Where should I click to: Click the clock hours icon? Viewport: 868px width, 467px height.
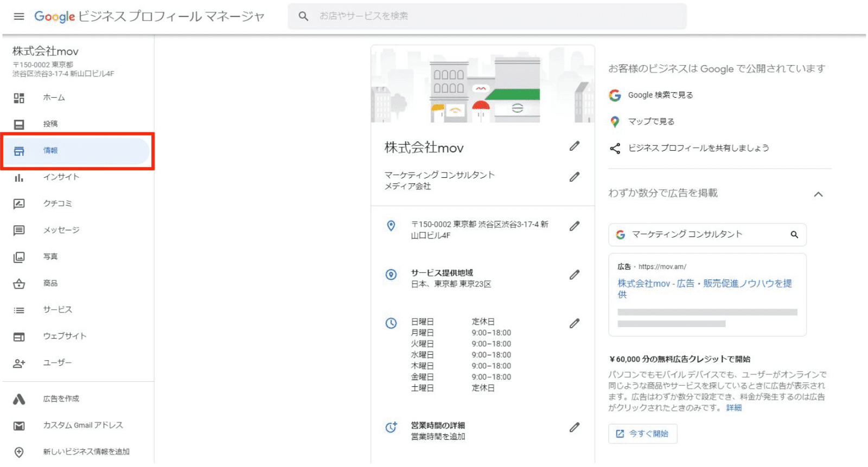(x=391, y=323)
